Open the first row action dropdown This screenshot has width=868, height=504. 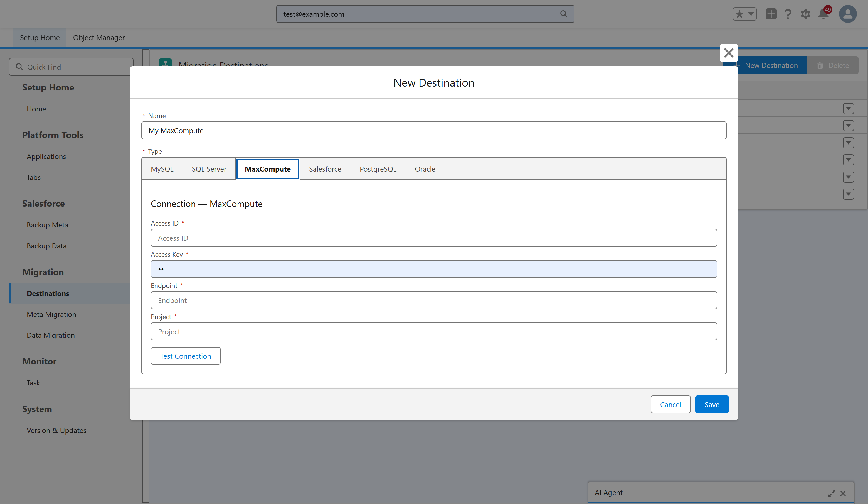[x=848, y=109]
